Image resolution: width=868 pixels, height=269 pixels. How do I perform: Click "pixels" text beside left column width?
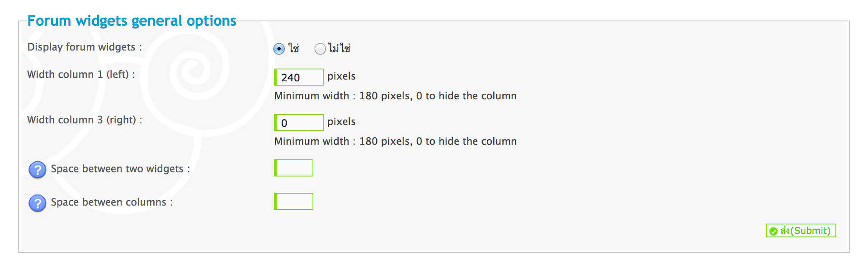click(x=341, y=76)
